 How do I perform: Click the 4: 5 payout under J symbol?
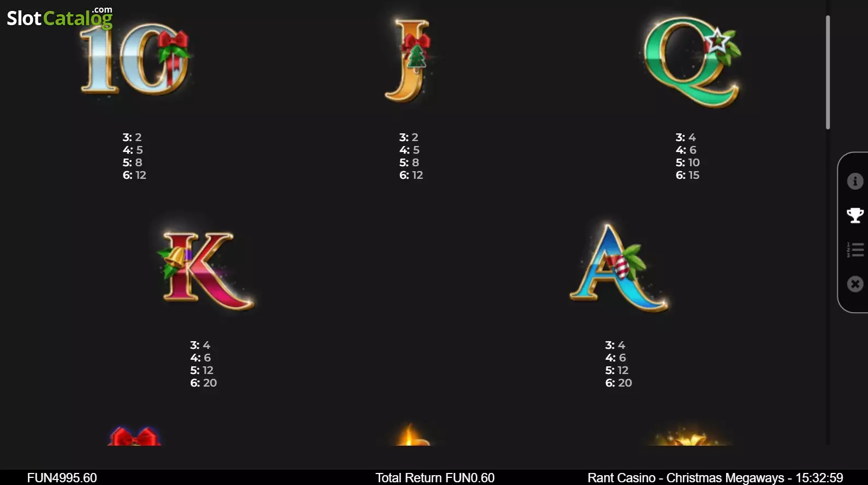pos(409,150)
